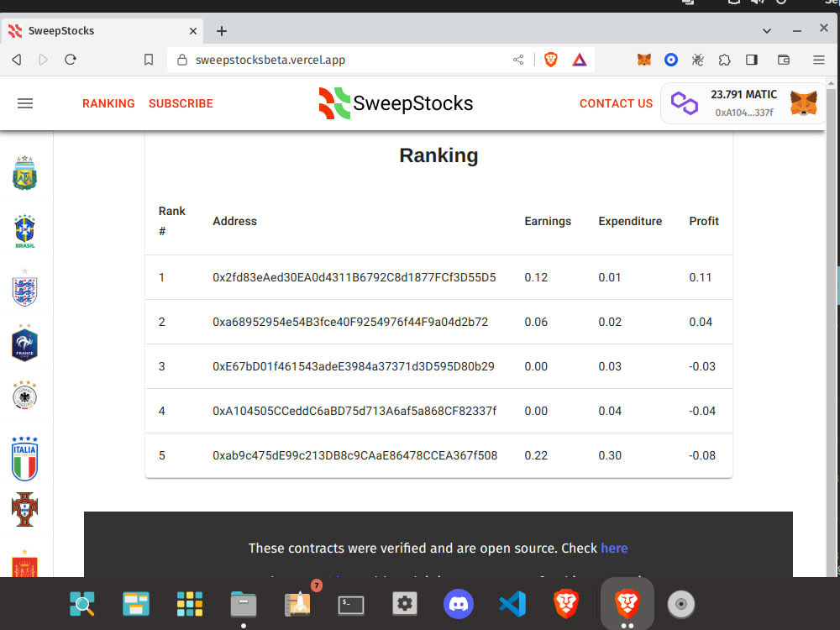This screenshot has width=840, height=630.
Task: Click the SweepStocks logo in header
Action: pyautogui.click(x=395, y=102)
